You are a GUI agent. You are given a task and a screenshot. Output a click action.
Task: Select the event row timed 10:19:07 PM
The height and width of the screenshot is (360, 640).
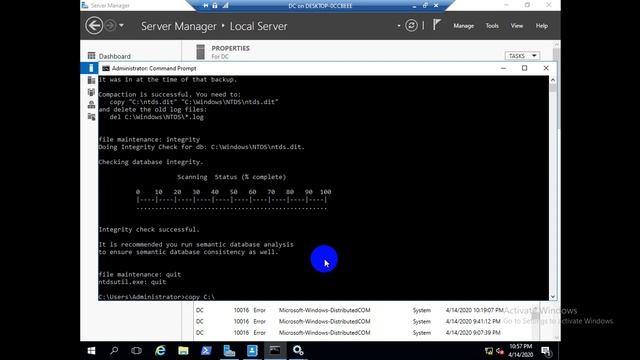(349, 310)
